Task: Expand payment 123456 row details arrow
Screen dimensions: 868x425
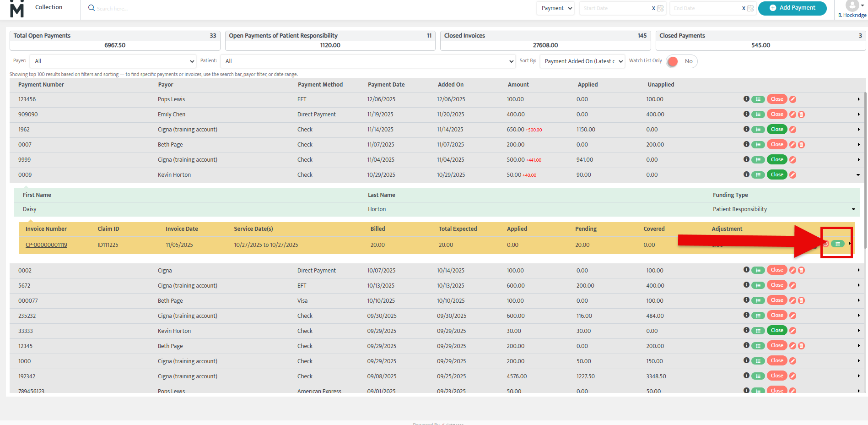Action: coord(858,99)
